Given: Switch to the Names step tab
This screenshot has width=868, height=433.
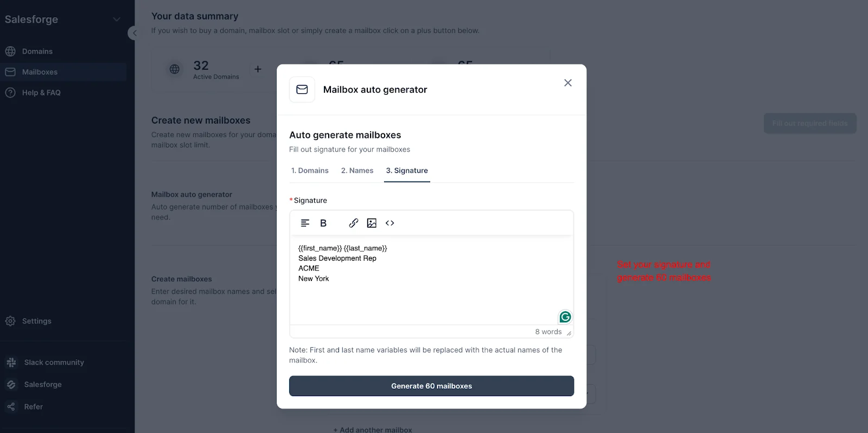Looking at the screenshot, I should click(357, 170).
